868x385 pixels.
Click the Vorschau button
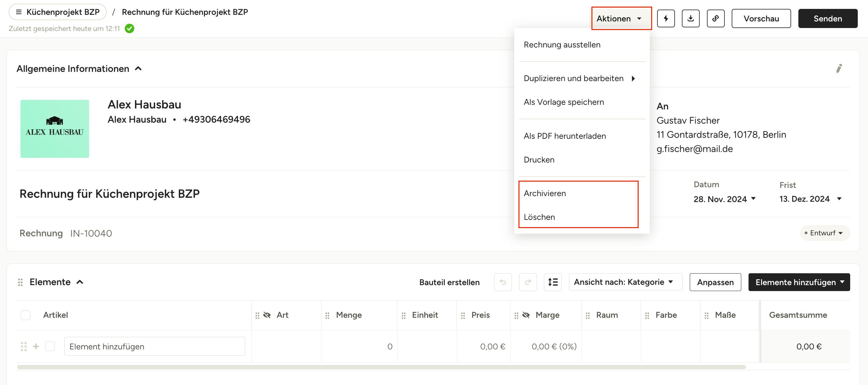tap(761, 18)
